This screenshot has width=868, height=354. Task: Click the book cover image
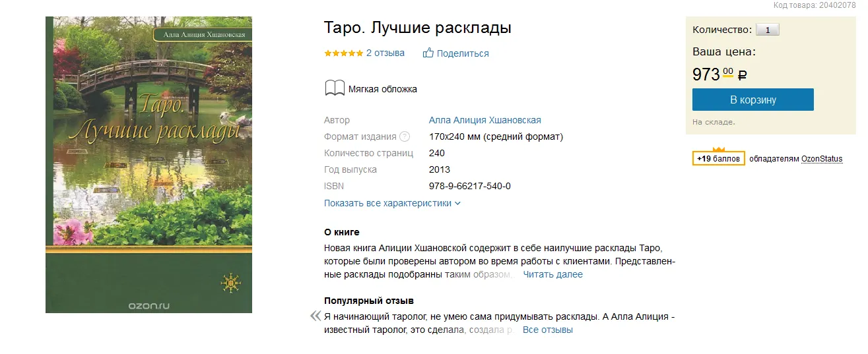149,165
